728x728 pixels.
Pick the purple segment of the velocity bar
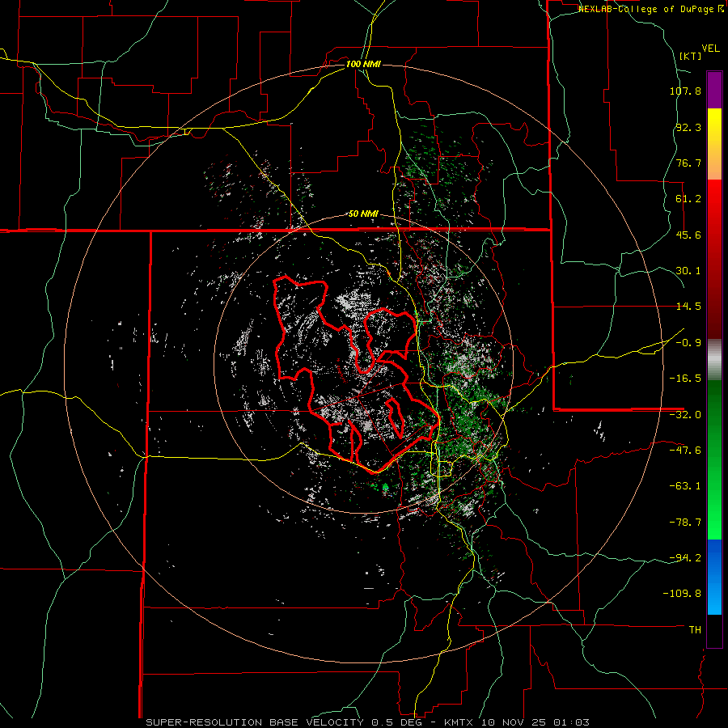(x=714, y=90)
